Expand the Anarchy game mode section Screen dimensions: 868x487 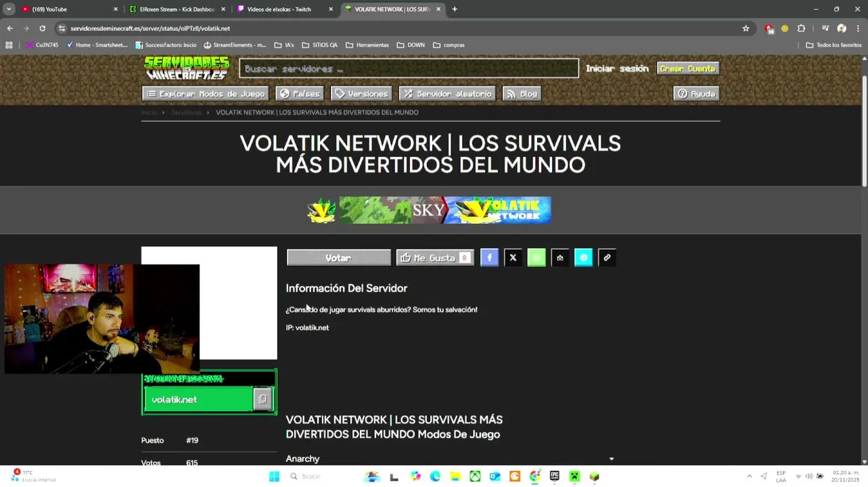click(x=450, y=459)
